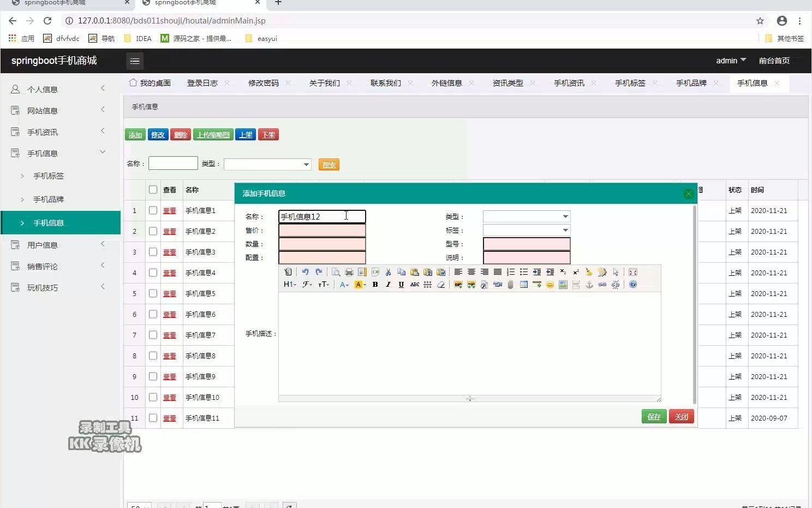Open the admin user dropdown
Image resolution: width=812 pixels, height=508 pixels.
coord(731,61)
